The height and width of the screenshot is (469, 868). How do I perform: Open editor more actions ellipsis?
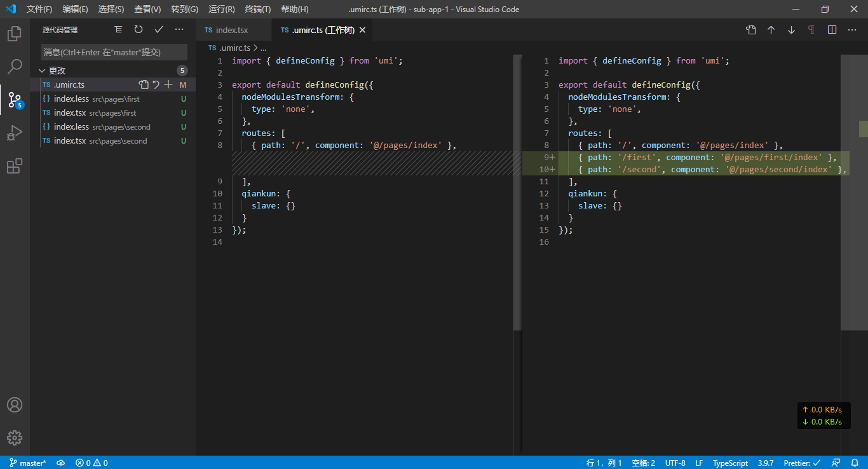tap(852, 30)
